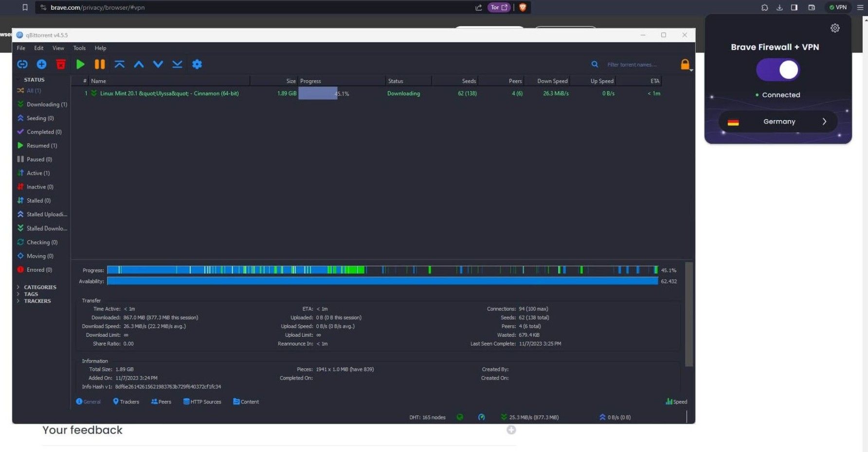The image size is (868, 452).
Task: Switch to the Peers tab
Action: tap(161, 401)
